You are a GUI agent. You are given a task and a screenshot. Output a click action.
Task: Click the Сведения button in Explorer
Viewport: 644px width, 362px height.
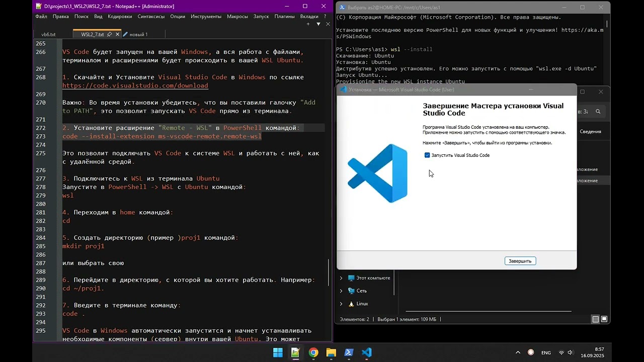[x=590, y=132]
